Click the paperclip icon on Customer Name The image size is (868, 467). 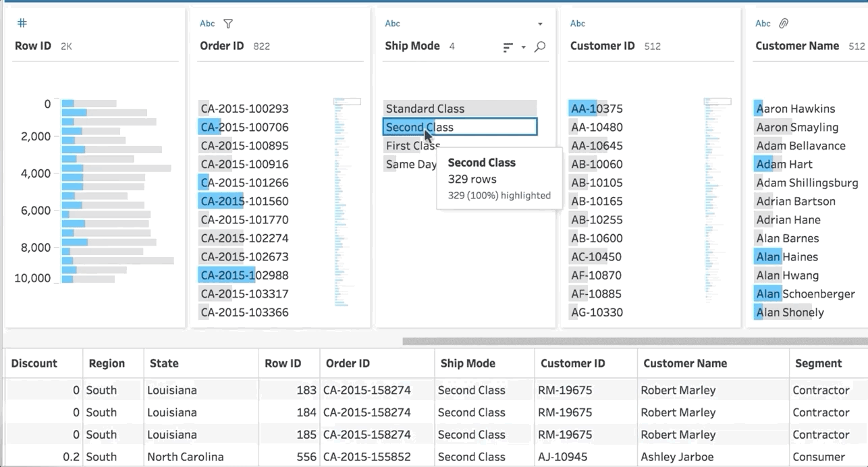[783, 24]
